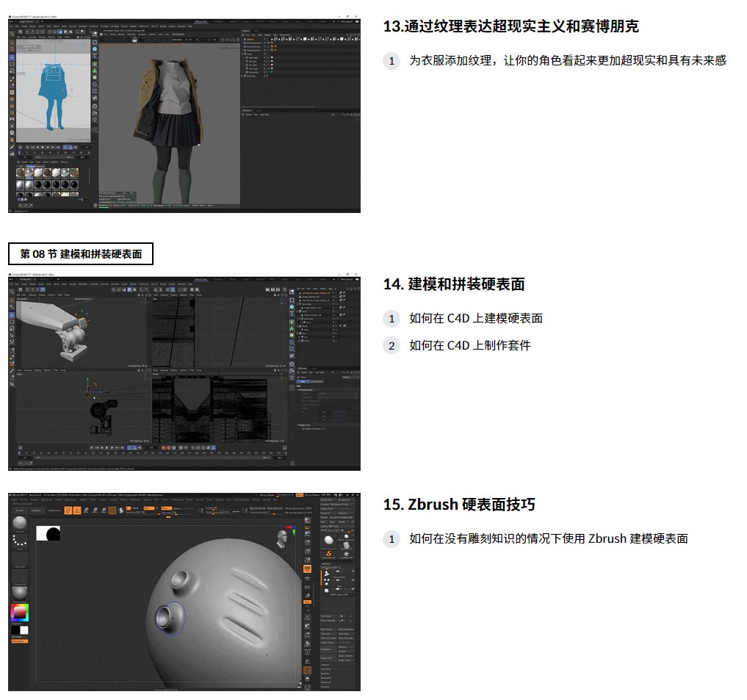Pick a color in the ZBrush color picker

(x=20, y=613)
